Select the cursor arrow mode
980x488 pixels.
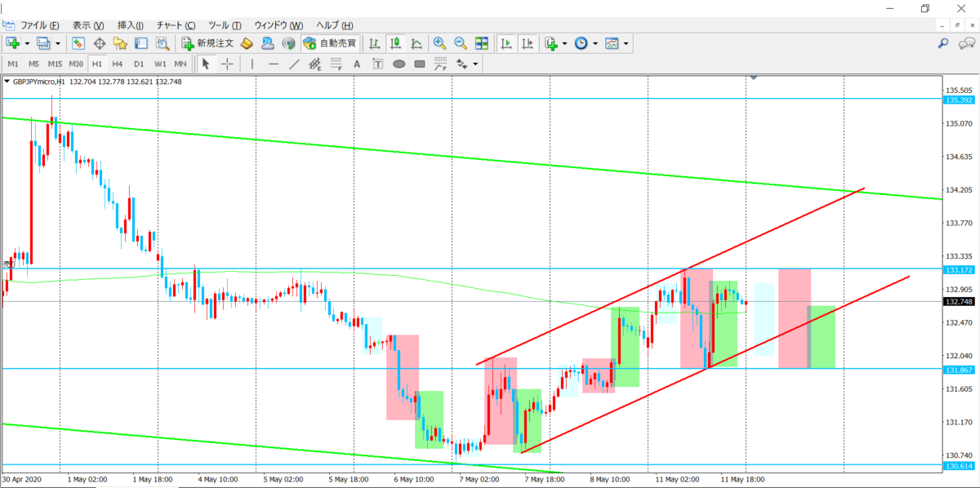pos(205,64)
